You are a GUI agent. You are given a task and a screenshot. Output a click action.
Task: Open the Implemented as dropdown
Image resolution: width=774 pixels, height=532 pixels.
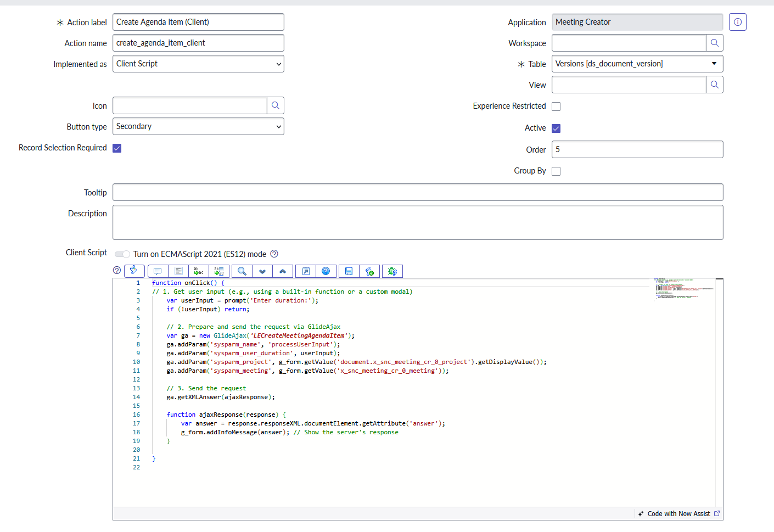[x=198, y=64]
